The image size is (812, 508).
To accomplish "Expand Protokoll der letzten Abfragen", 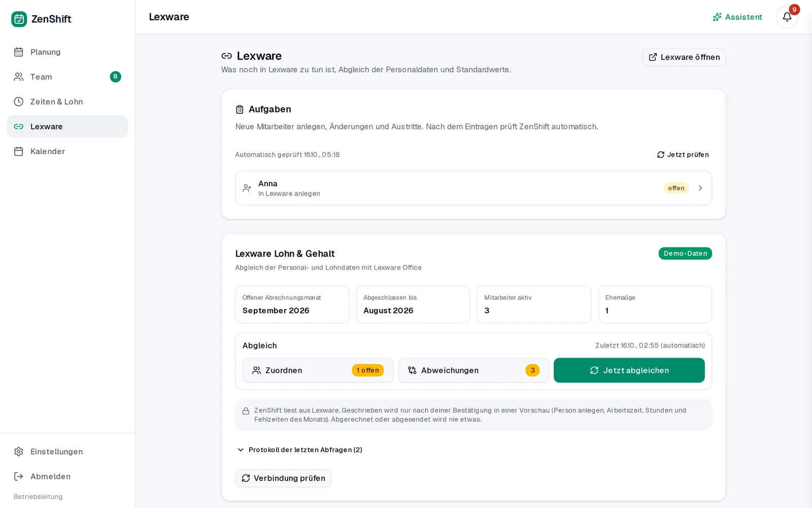I will click(x=299, y=450).
